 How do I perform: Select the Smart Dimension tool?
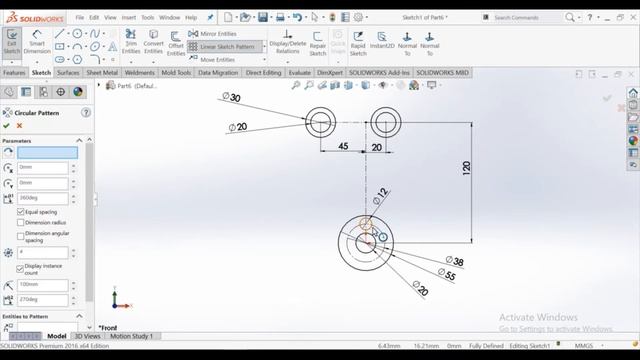pyautogui.click(x=37, y=42)
